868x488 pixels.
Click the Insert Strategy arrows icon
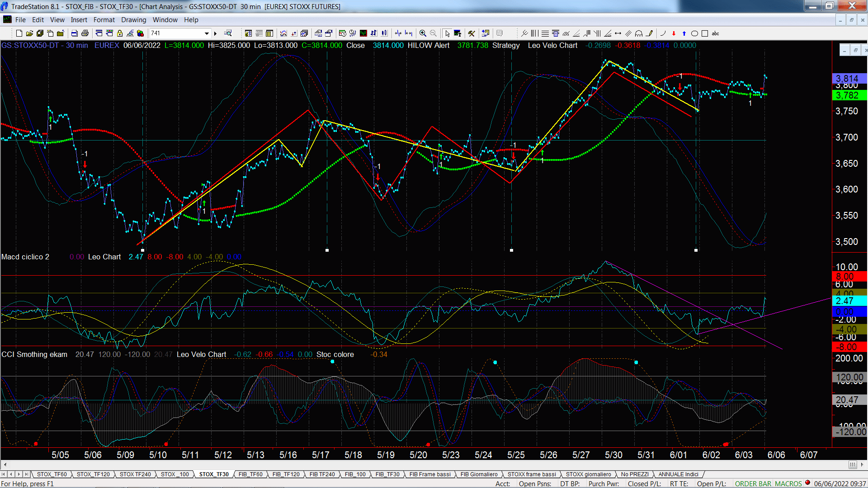[x=294, y=33]
